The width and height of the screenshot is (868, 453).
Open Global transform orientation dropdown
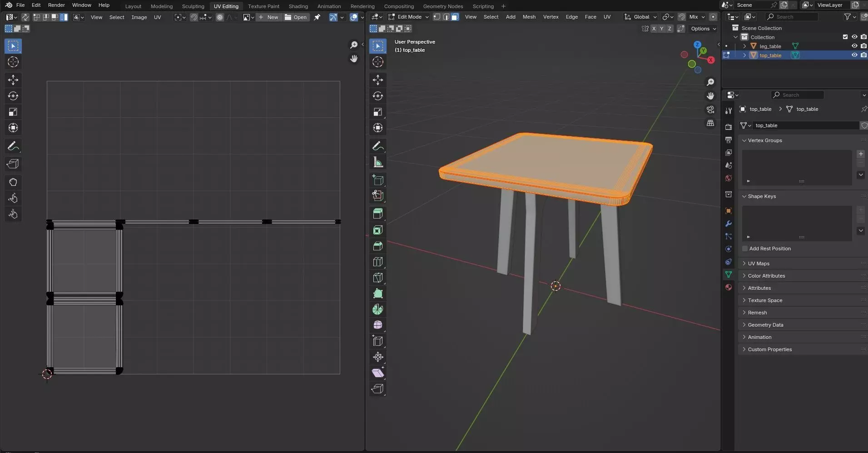[640, 17]
